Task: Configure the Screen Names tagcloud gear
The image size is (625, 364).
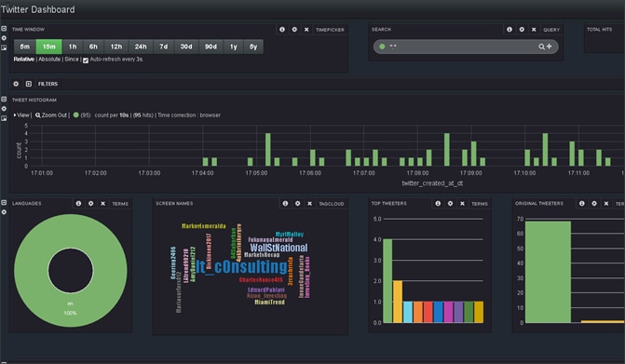Action: click(x=298, y=204)
